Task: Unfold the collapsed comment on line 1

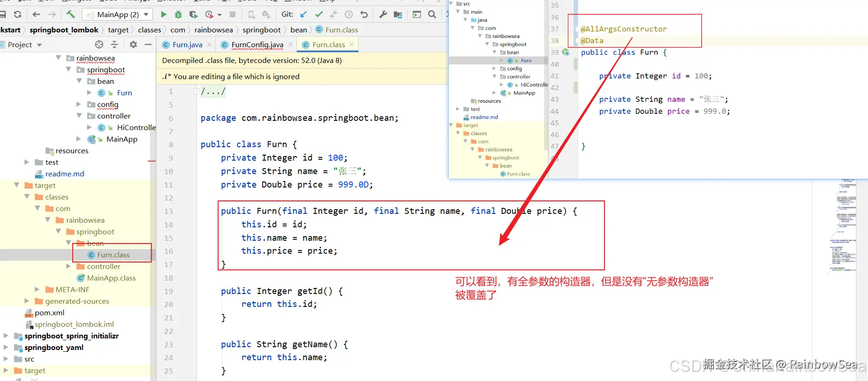Action: 196,92
